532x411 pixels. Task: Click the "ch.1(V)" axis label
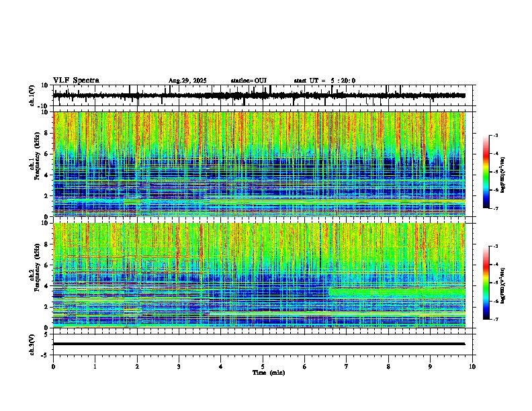click(32, 95)
